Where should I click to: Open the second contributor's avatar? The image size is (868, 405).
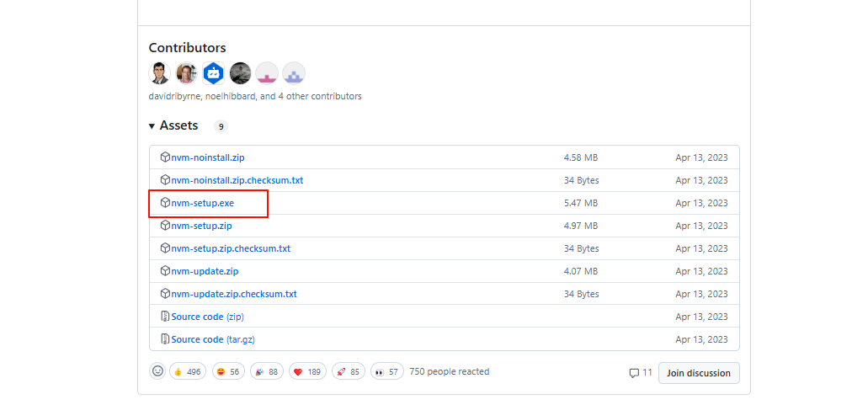coord(187,73)
